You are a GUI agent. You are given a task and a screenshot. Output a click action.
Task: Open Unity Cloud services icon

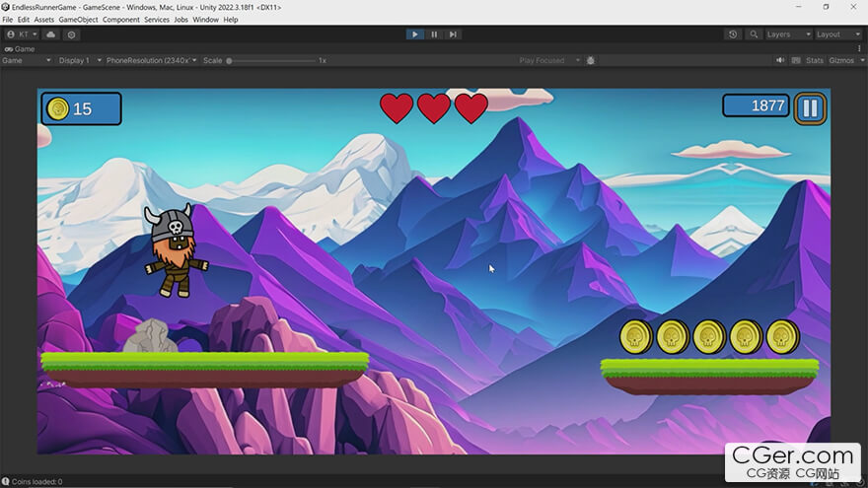(51, 35)
